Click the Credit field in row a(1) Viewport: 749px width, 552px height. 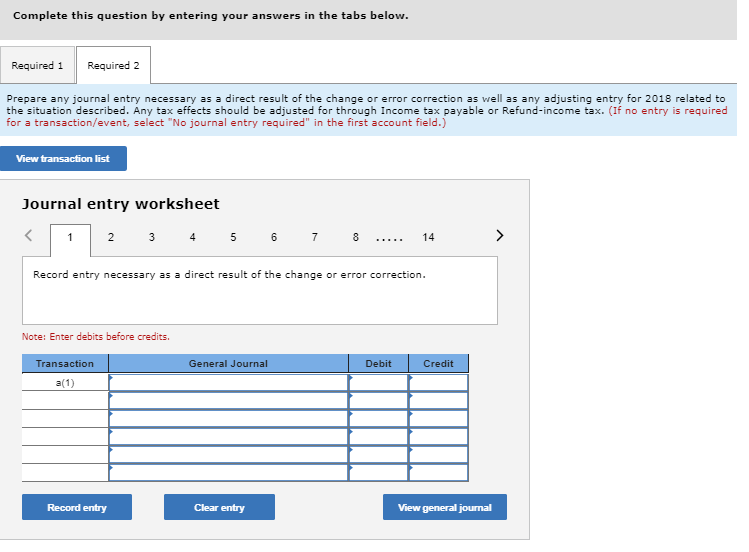pyautogui.click(x=439, y=382)
